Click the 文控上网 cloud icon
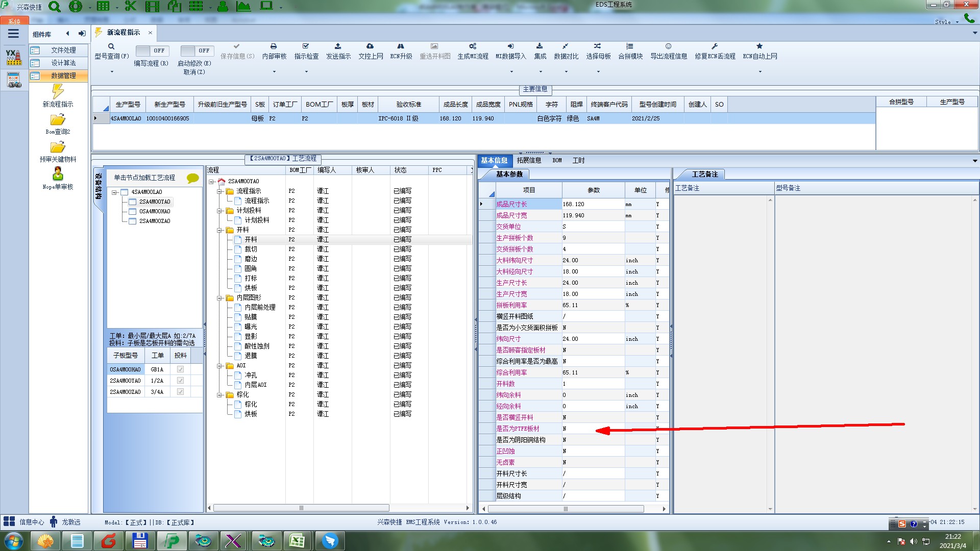The width and height of the screenshot is (980, 551). (370, 46)
